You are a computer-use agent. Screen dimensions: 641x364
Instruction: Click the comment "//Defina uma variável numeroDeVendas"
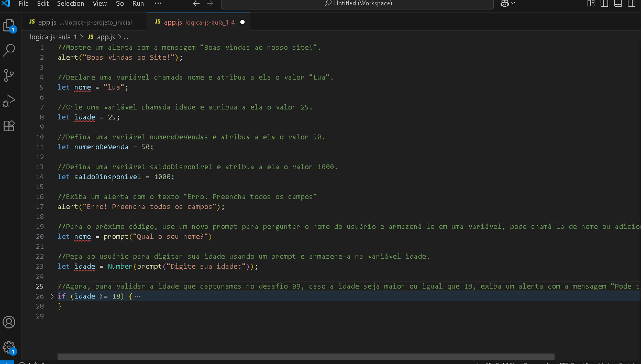[x=192, y=137]
